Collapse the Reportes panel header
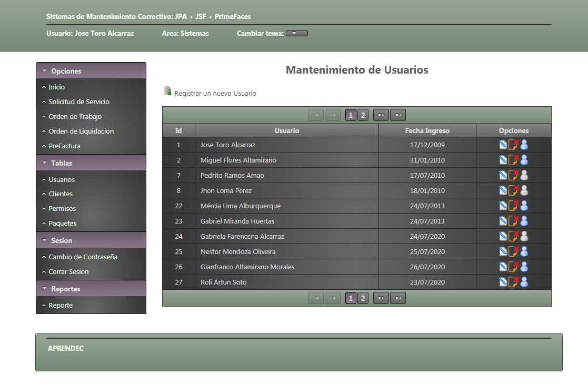This screenshot has height=385, width=588. pos(91,289)
